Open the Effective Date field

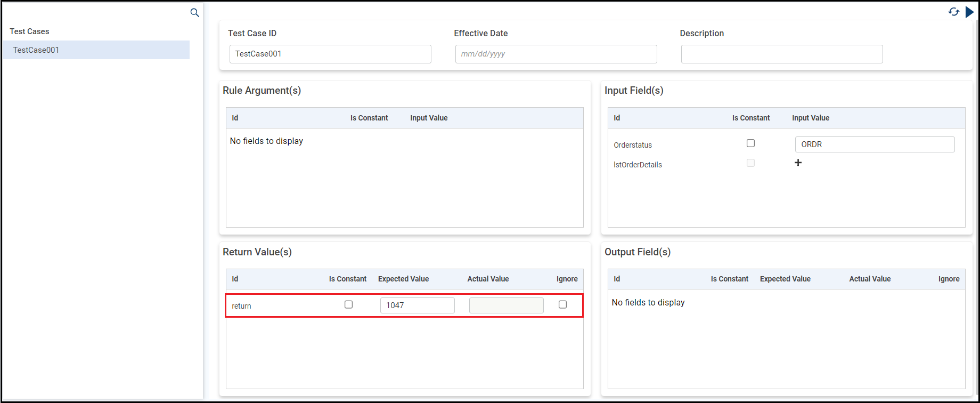pos(556,54)
